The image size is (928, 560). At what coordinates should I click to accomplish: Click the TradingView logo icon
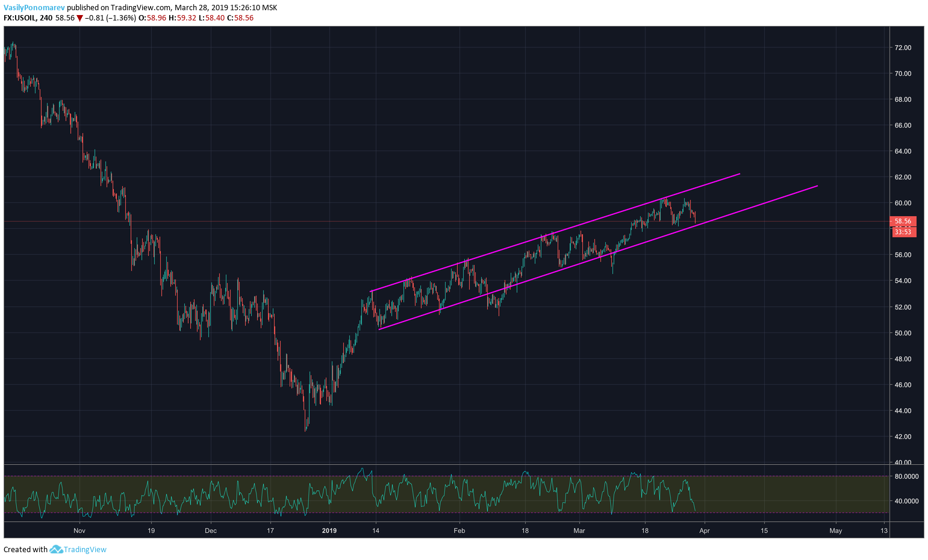tap(56, 549)
